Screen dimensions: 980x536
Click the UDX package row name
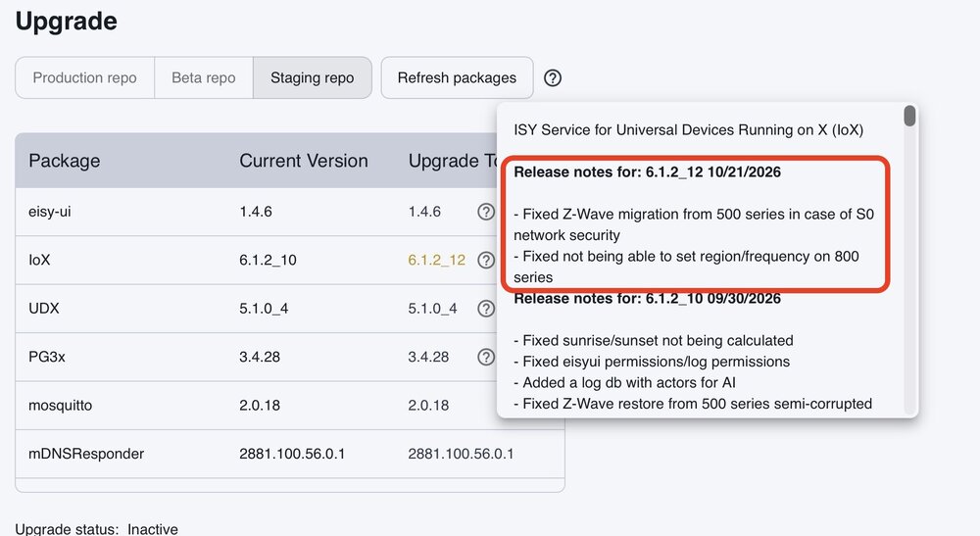(44, 309)
